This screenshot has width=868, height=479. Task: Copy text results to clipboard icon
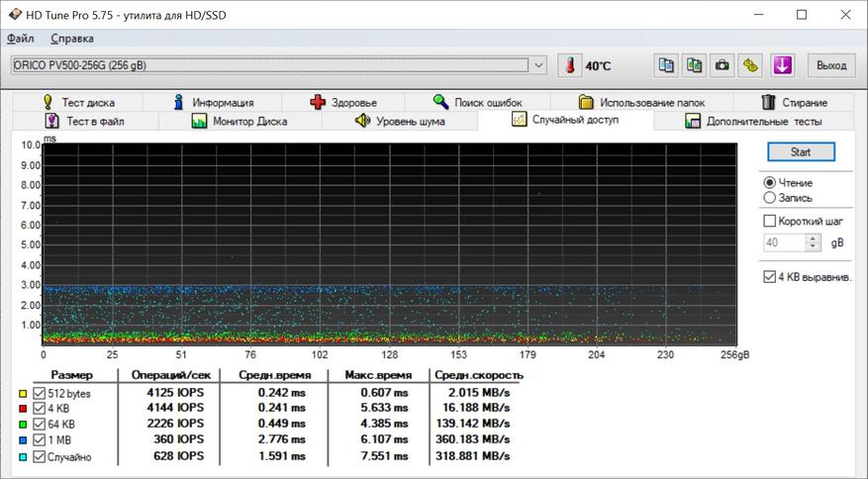(x=666, y=65)
